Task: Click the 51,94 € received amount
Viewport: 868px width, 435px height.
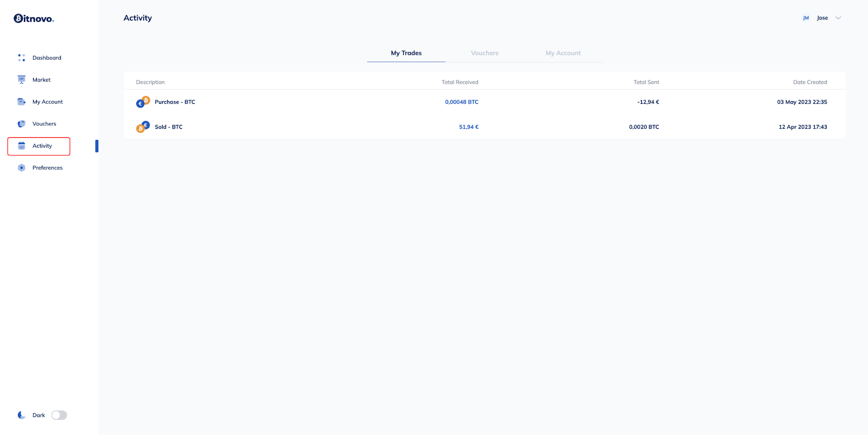Action: 469,127
